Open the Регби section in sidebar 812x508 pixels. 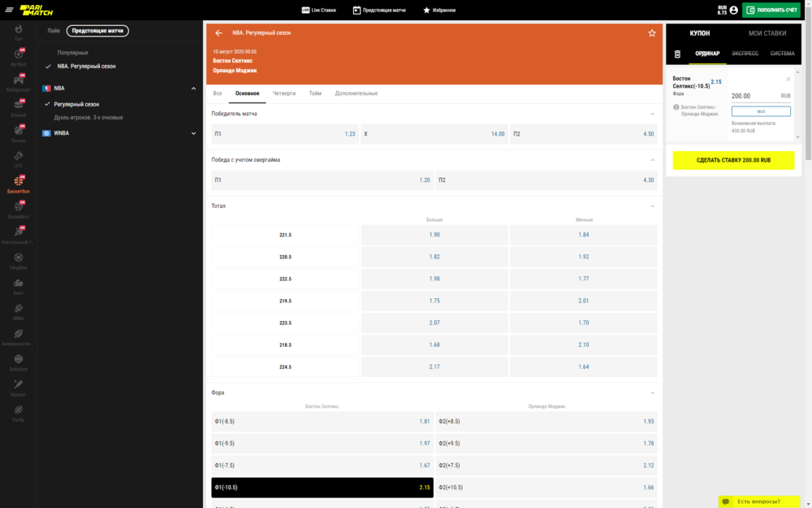coord(18,413)
